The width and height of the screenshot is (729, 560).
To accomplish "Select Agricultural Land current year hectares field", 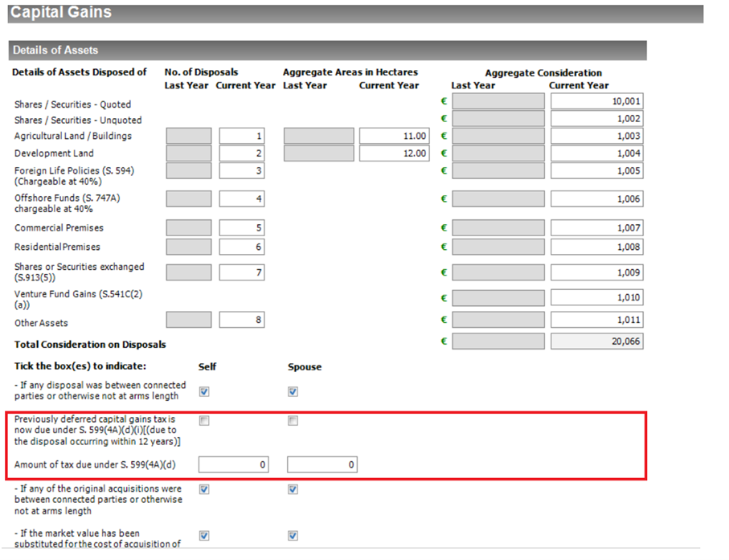I will pos(395,136).
